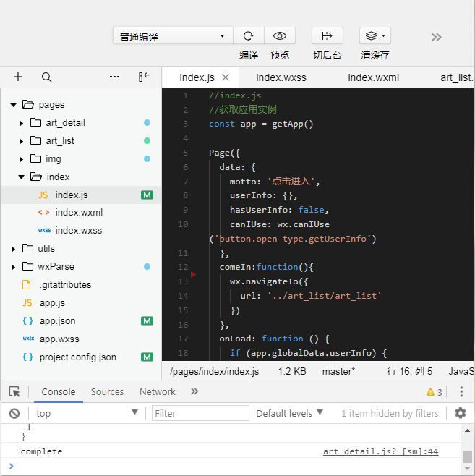Image resolution: width=475 pixels, height=476 pixels.
Task: Open the Network devtools tab
Action: (x=157, y=391)
